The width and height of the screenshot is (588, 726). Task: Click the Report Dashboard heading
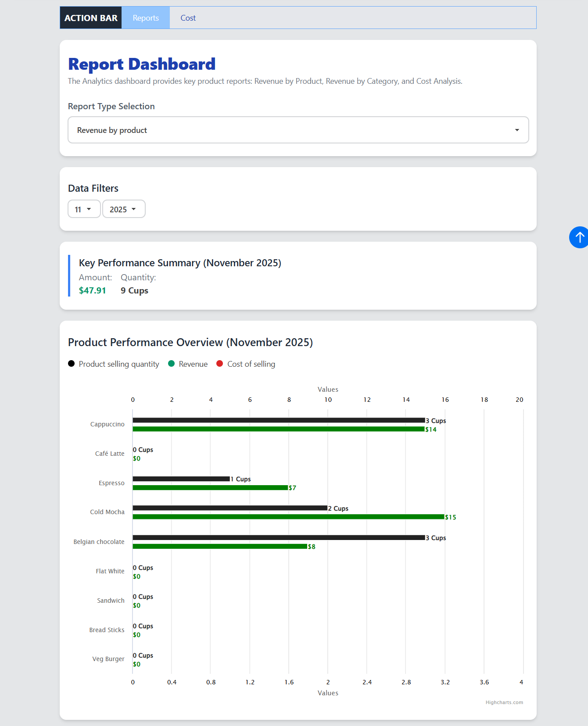142,64
